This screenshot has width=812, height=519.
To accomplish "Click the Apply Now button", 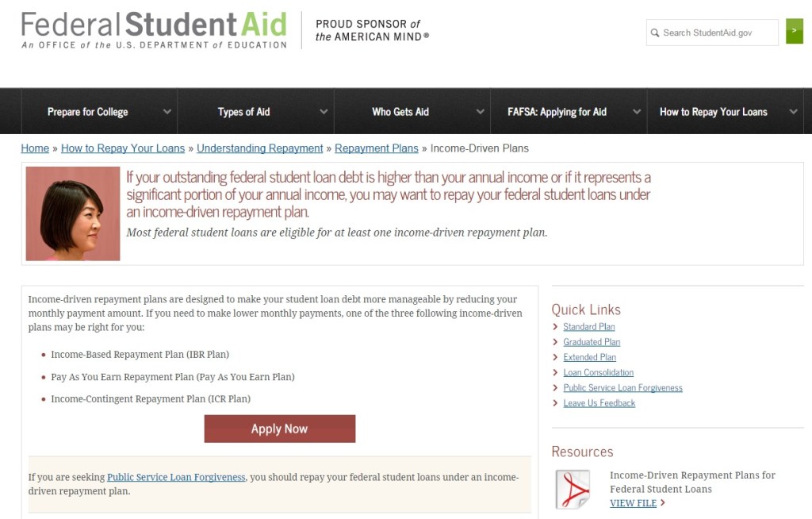I will [279, 429].
